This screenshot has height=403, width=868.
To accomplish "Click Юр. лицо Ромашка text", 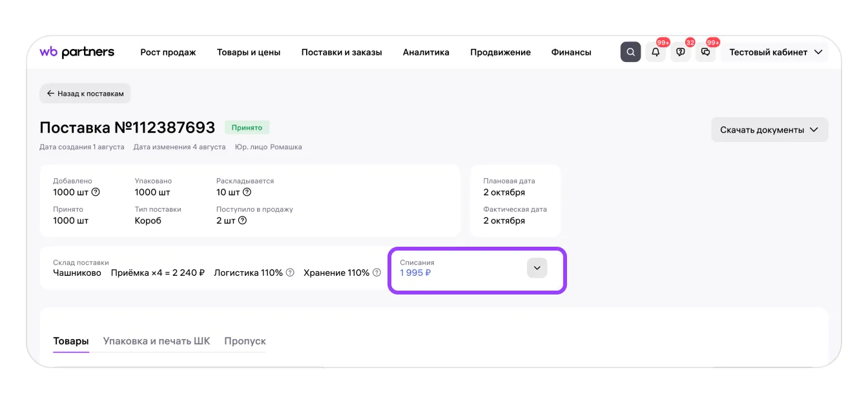I will pyautogui.click(x=269, y=147).
